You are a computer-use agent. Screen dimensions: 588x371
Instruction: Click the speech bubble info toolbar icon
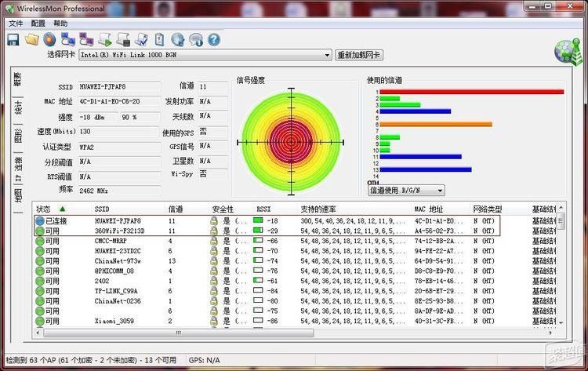pos(196,39)
